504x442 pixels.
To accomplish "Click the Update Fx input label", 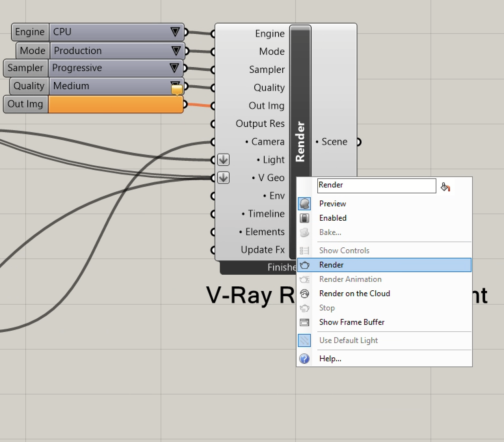I will pos(263,250).
